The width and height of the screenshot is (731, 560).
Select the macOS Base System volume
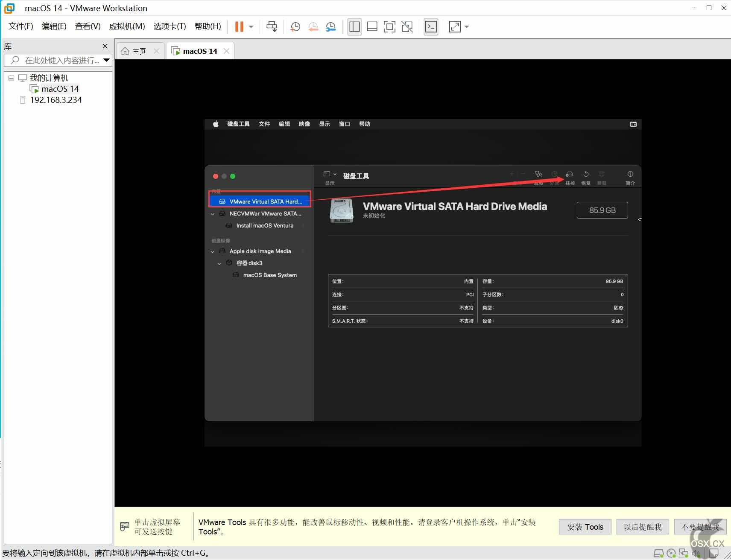tap(269, 275)
